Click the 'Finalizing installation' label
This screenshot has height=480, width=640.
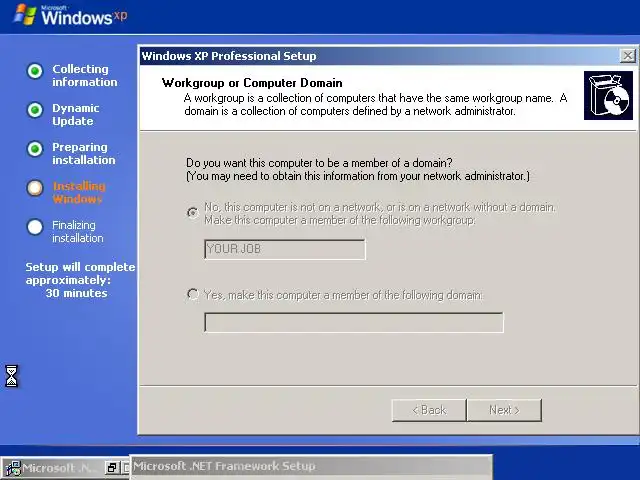click(78, 231)
